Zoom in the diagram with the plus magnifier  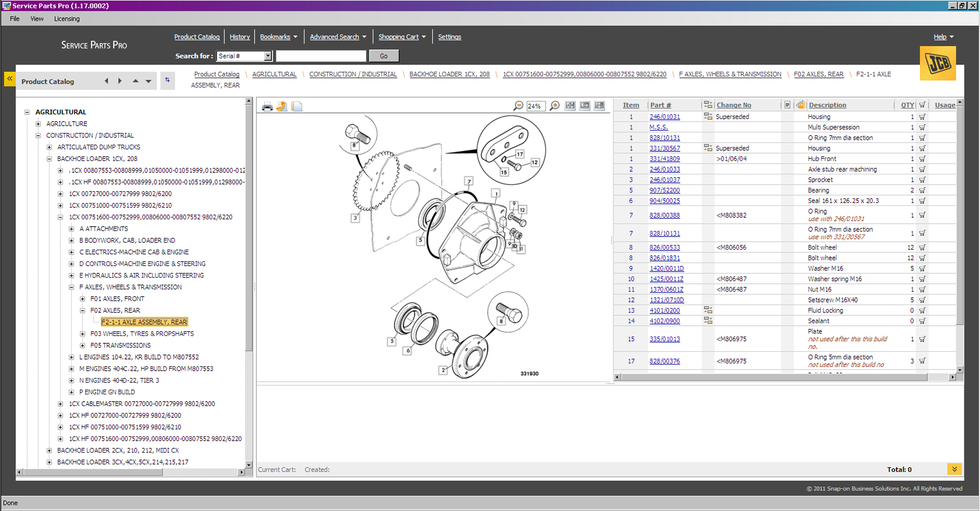[x=554, y=106]
